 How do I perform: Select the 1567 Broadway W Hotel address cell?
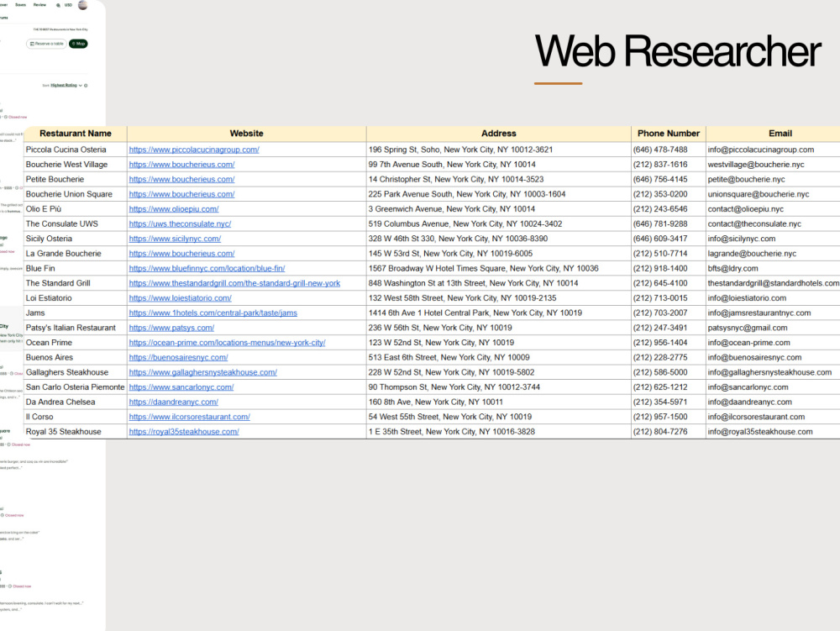(499, 268)
